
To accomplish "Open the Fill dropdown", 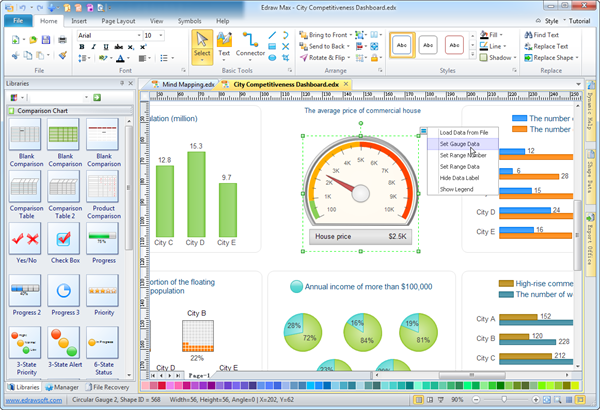I will 501,35.
